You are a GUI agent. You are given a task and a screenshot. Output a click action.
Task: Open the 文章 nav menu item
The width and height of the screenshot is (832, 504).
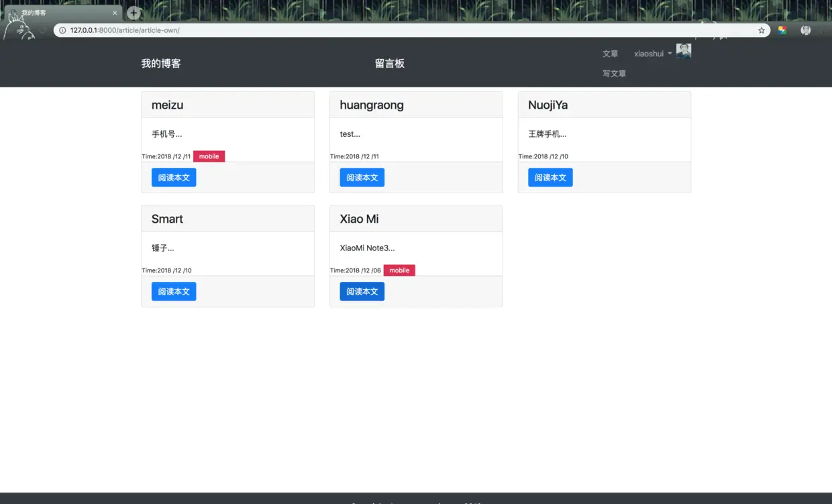coord(610,54)
